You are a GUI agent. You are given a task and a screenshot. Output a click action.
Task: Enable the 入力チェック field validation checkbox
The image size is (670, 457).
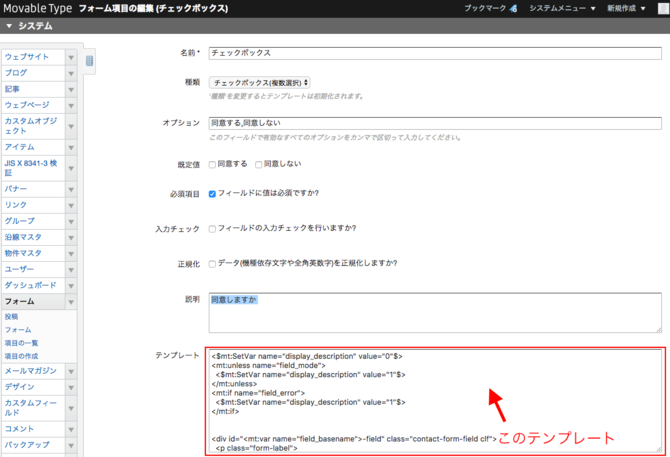pyautogui.click(x=212, y=229)
